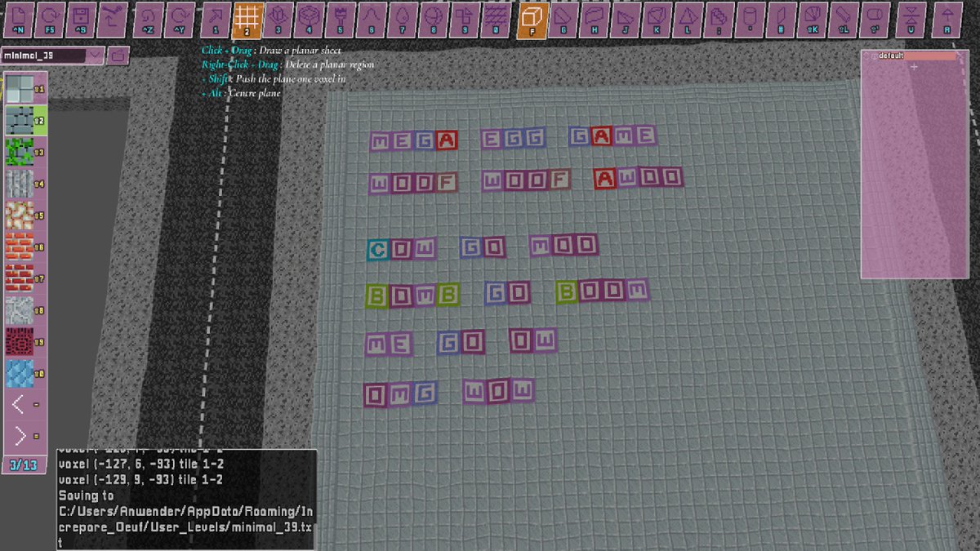This screenshot has width=980, height=551.
Task: Click the Redo icon (^Y)
Action: [x=179, y=20]
